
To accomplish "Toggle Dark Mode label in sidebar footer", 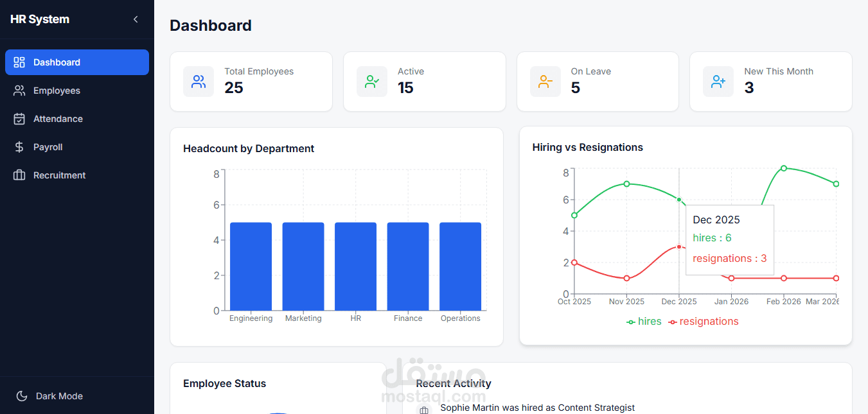I will (x=59, y=396).
